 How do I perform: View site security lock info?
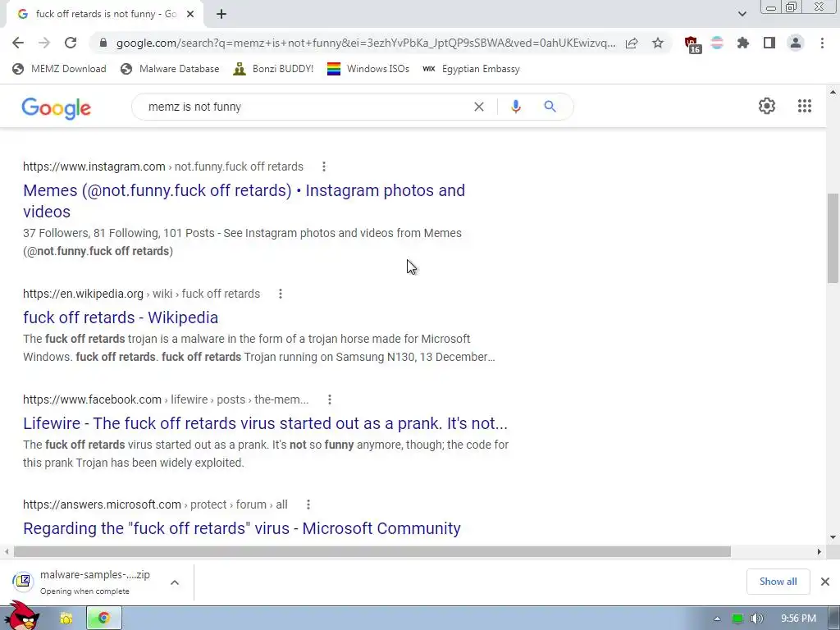tap(103, 43)
